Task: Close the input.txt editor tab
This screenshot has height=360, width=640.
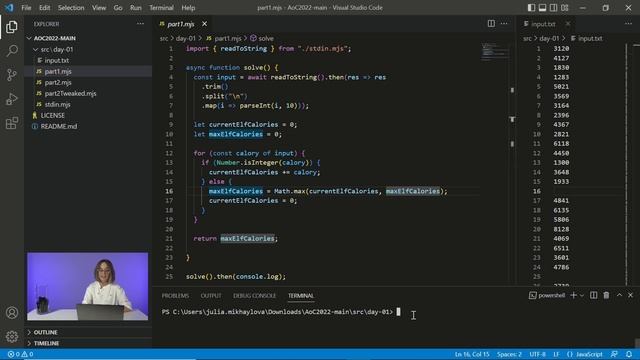Action: [x=568, y=24]
